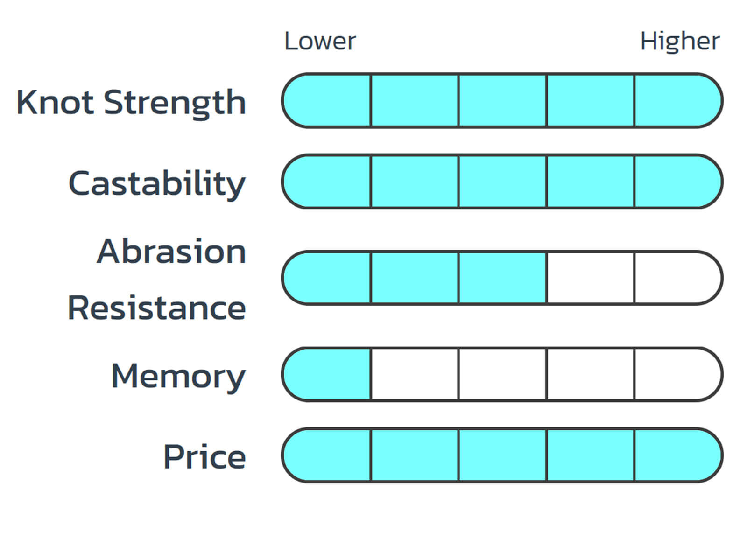Click the only filled segment of Memory bar
The width and height of the screenshot is (747, 560).
pos(328,374)
